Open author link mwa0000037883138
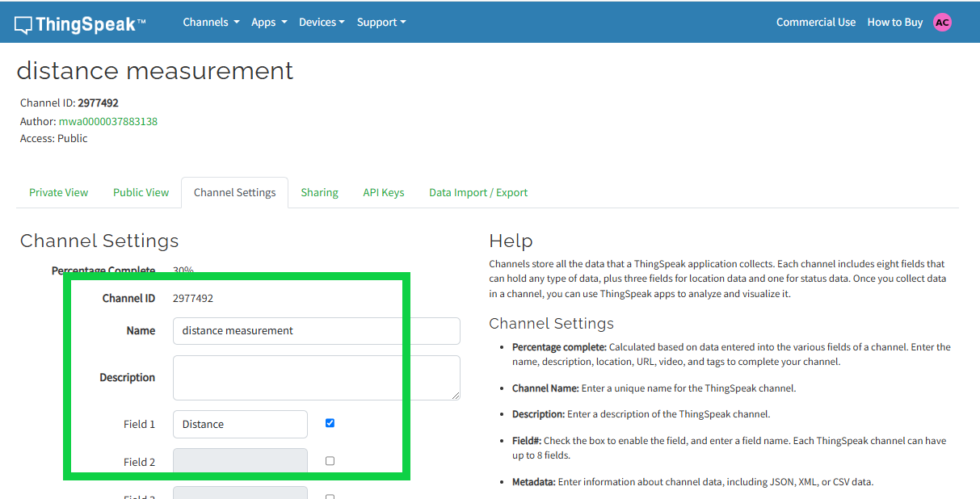Screen dimensions: 980x499 tap(108, 121)
